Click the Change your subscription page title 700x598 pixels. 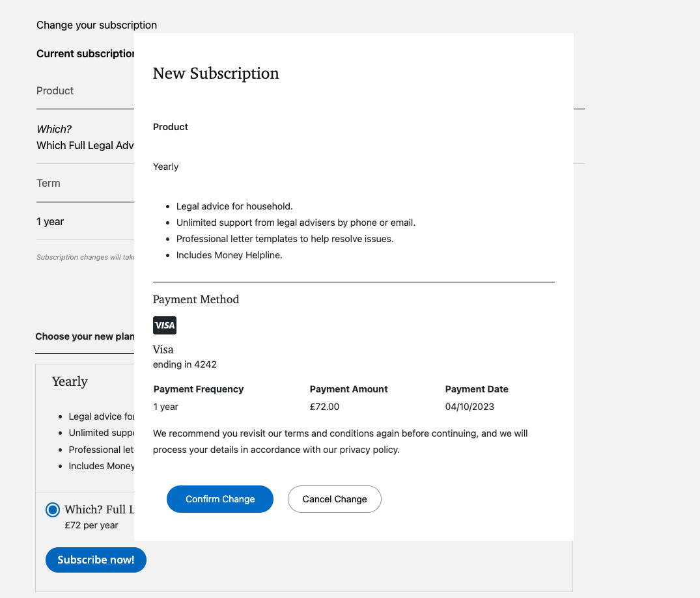pos(96,25)
